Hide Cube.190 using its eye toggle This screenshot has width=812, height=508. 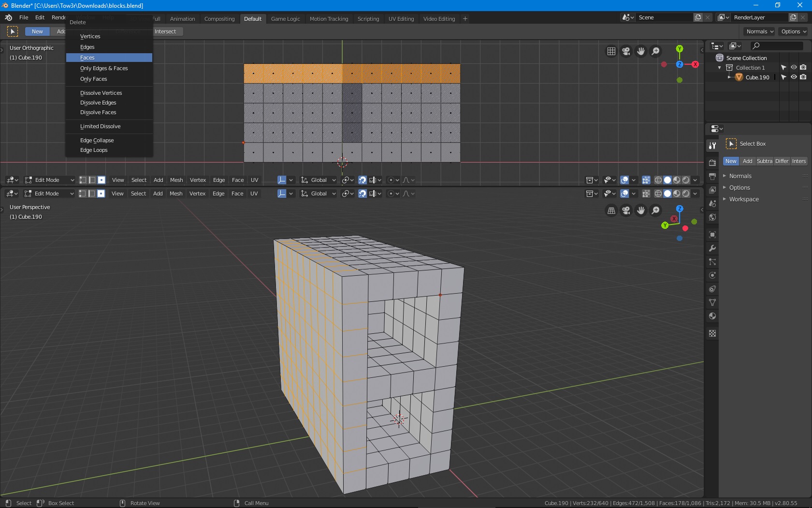coord(793,77)
